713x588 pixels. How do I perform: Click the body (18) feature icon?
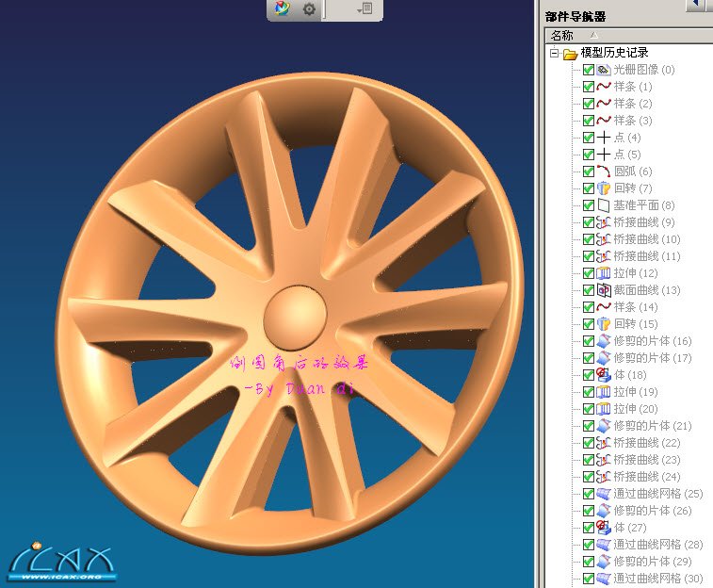(x=604, y=375)
